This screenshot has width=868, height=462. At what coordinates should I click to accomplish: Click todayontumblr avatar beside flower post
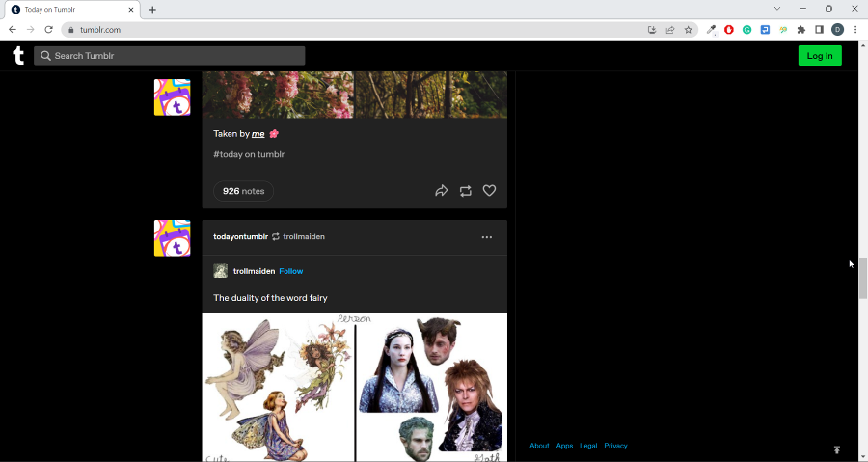coord(173,97)
